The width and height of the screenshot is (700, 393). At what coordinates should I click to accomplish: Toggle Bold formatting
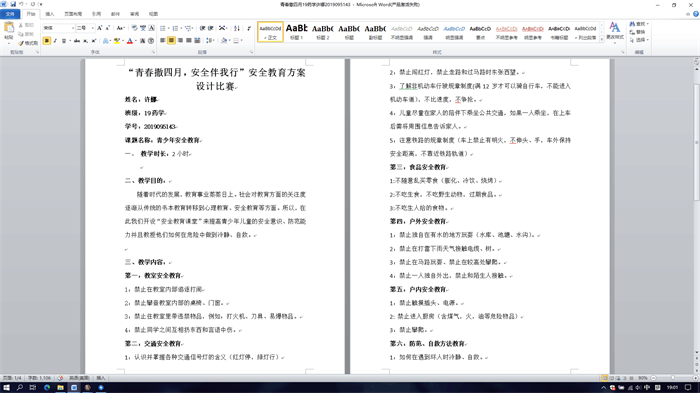pos(47,41)
